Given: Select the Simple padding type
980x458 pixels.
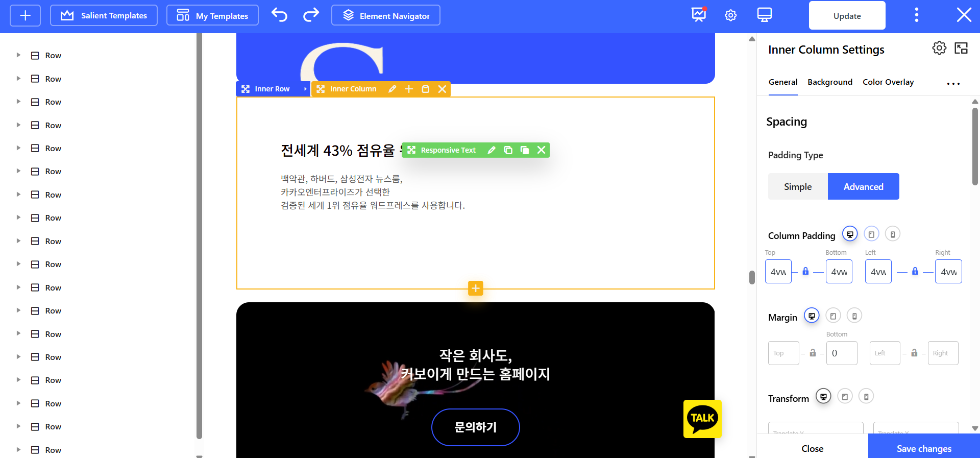Looking at the screenshot, I should (x=798, y=187).
